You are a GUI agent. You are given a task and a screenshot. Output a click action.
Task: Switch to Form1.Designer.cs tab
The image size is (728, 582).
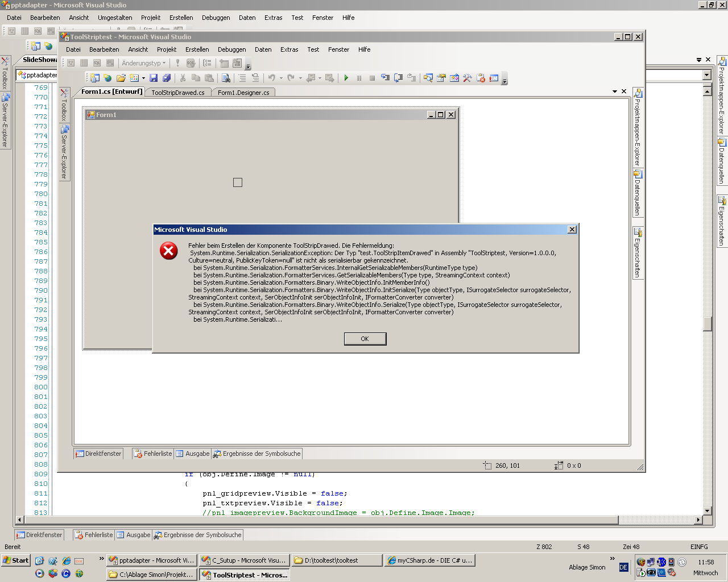click(x=243, y=93)
